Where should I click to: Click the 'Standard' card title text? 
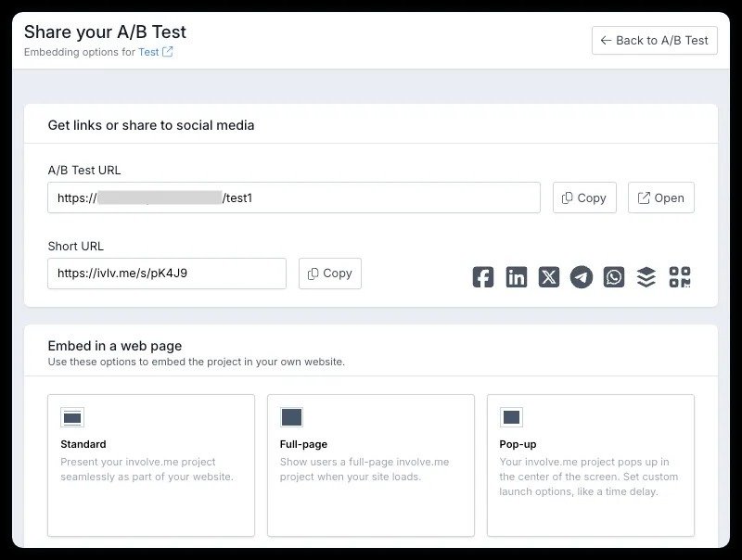[x=83, y=444]
